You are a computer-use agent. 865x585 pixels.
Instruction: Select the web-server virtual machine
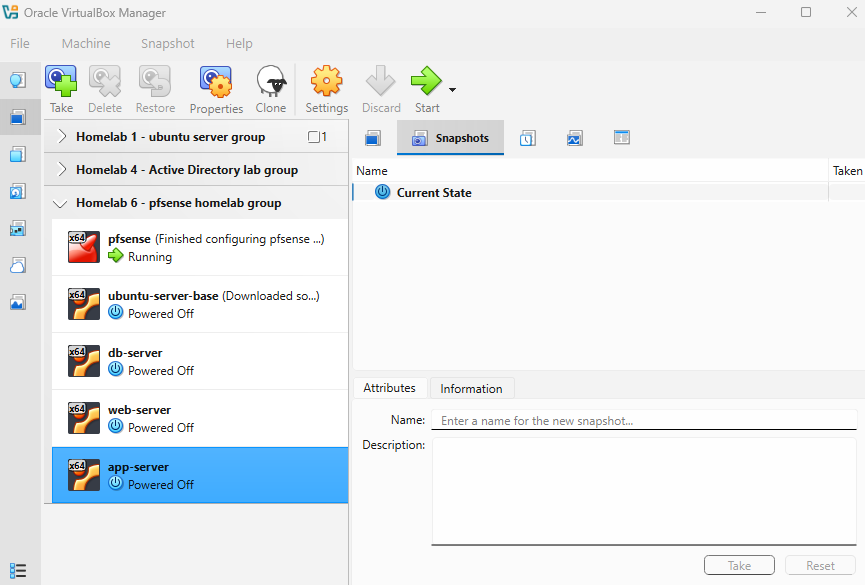(x=200, y=418)
